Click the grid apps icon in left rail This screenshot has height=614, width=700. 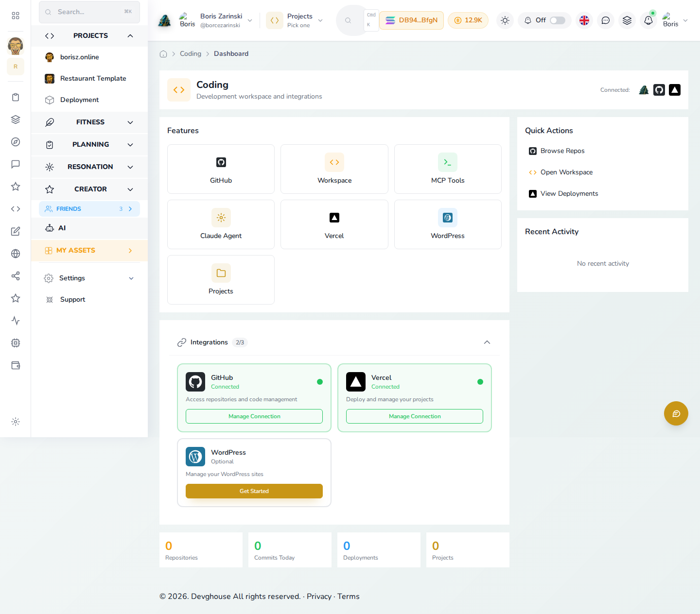(x=16, y=16)
